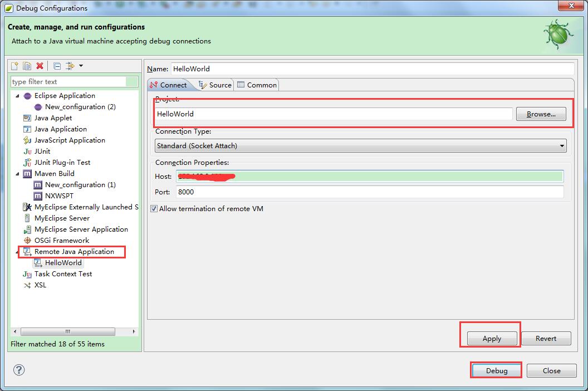Click the Revert button

click(546, 338)
